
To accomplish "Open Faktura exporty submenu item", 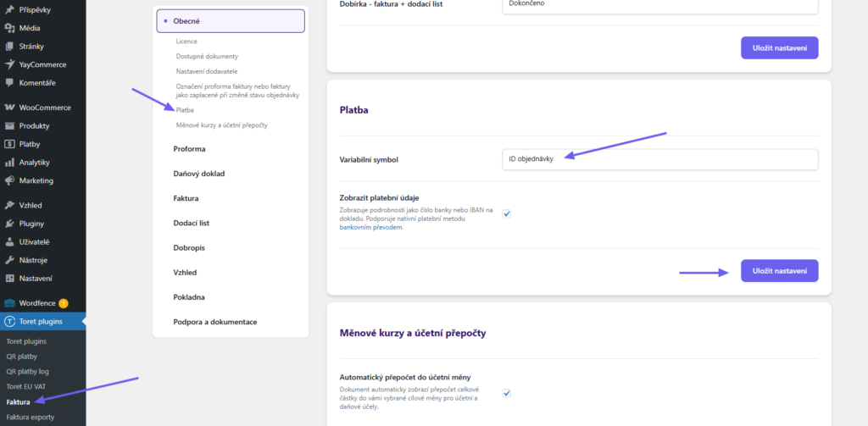I will 31,418.
